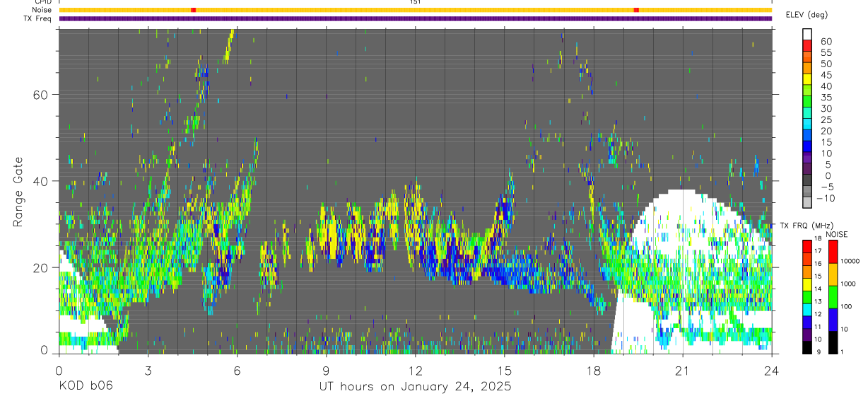
Task: Click the 'ELEV (deg)' legend title
Action: click(x=807, y=15)
